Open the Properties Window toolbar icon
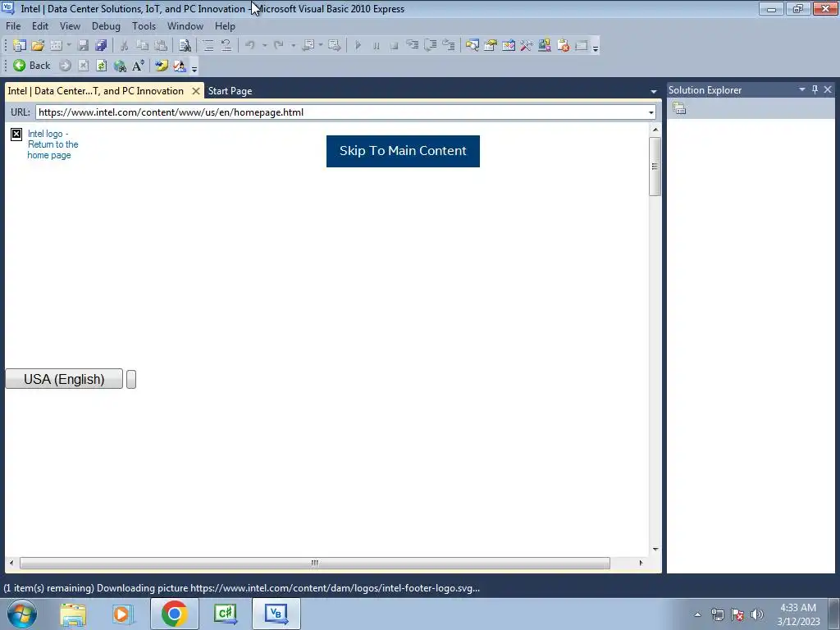Viewport: 840px width, 630px height. (491, 46)
